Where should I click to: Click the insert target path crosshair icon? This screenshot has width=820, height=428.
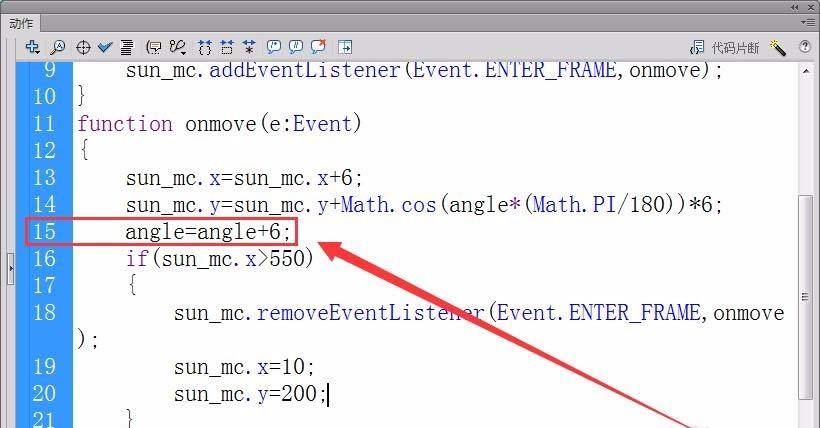pyautogui.click(x=83, y=48)
